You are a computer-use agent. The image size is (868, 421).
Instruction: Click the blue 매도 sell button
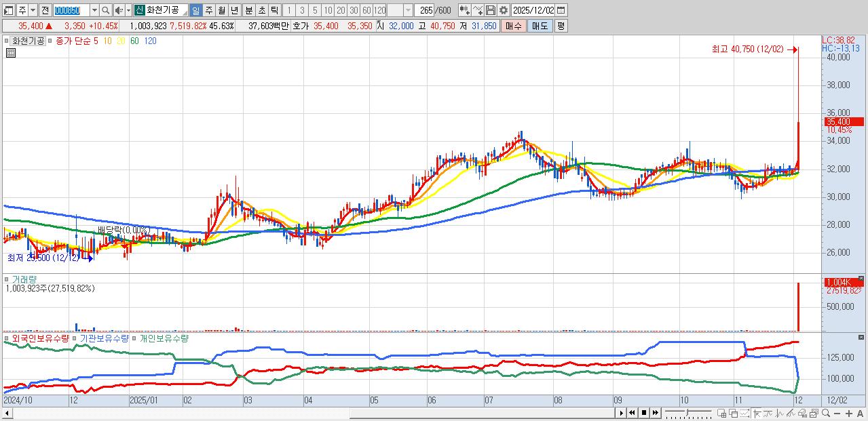pos(540,26)
